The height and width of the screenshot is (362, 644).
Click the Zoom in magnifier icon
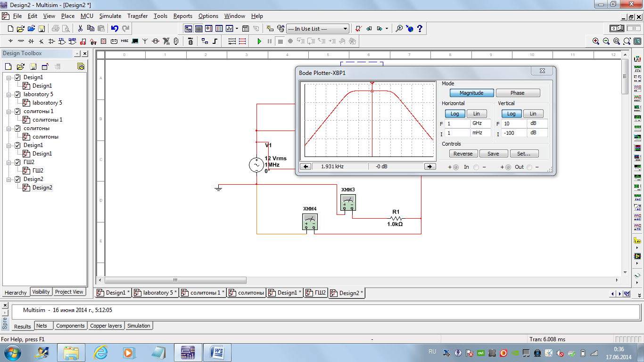point(596,41)
